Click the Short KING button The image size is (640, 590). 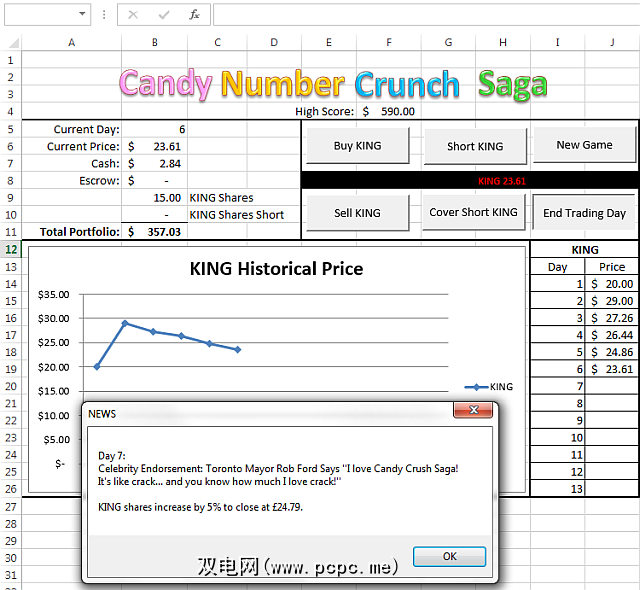[475, 146]
